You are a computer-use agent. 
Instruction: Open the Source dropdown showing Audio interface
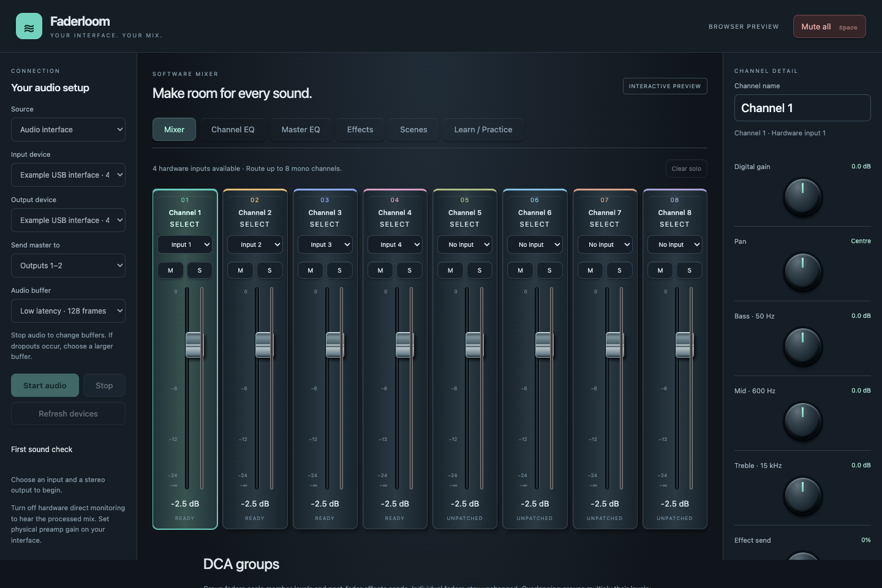[68, 129]
